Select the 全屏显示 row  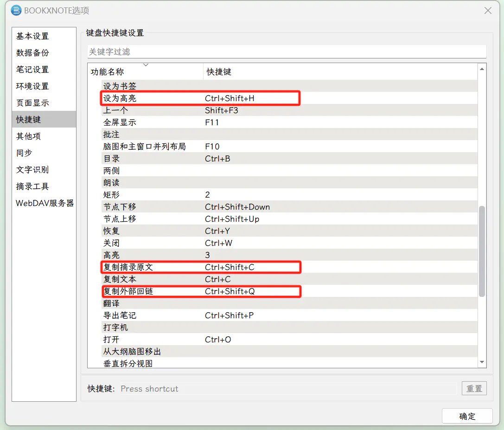coord(289,122)
